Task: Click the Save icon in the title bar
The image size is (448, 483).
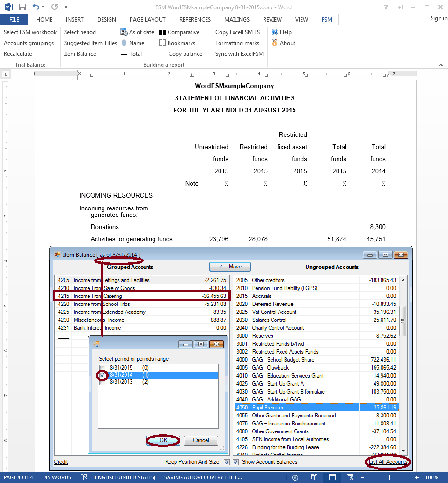Action: (x=22, y=7)
